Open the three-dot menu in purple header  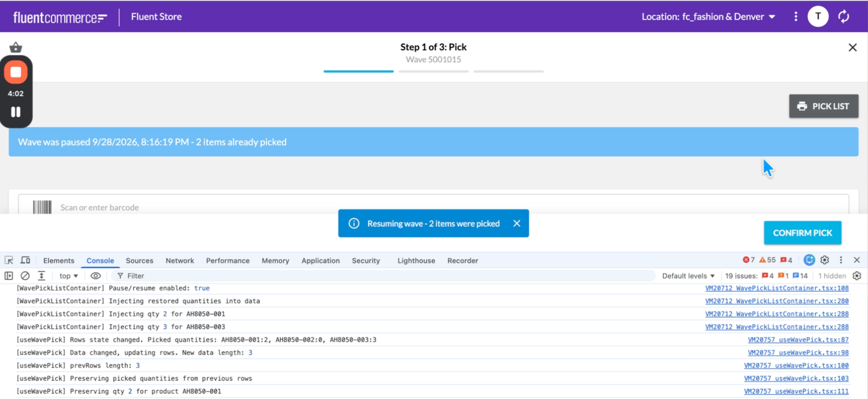tap(796, 17)
